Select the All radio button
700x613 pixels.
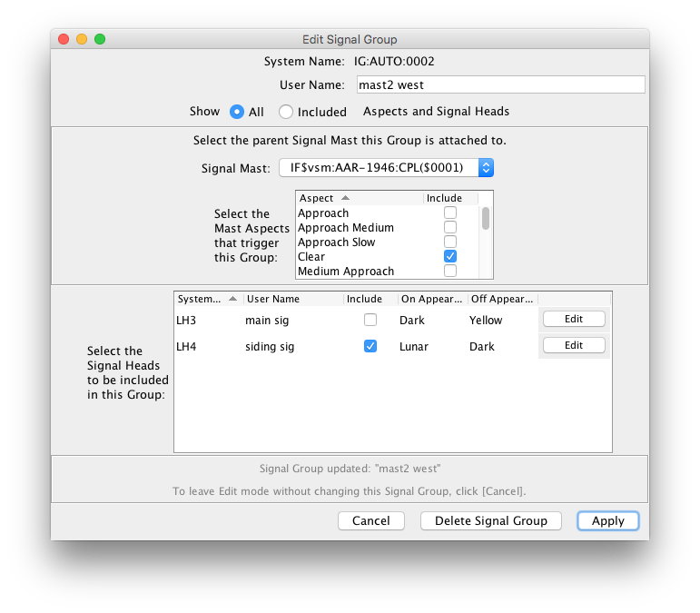(237, 112)
